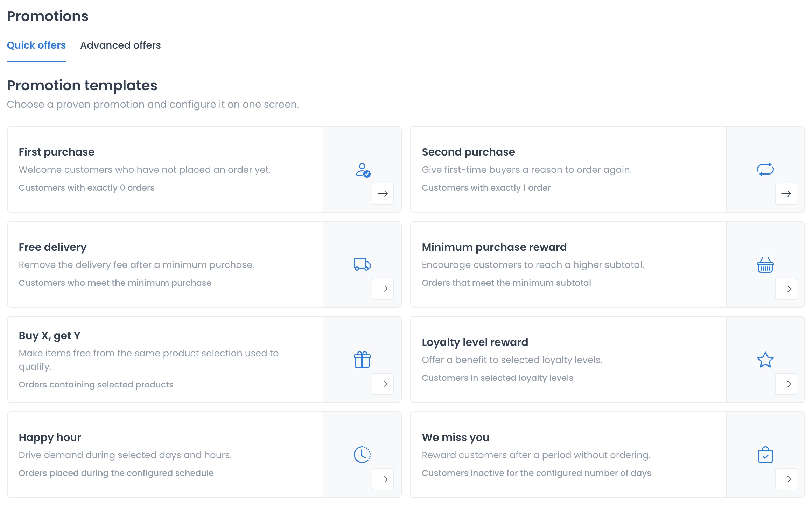Click 'Reward customers after a period without ordering' text
The image size is (812, 505).
536,455
